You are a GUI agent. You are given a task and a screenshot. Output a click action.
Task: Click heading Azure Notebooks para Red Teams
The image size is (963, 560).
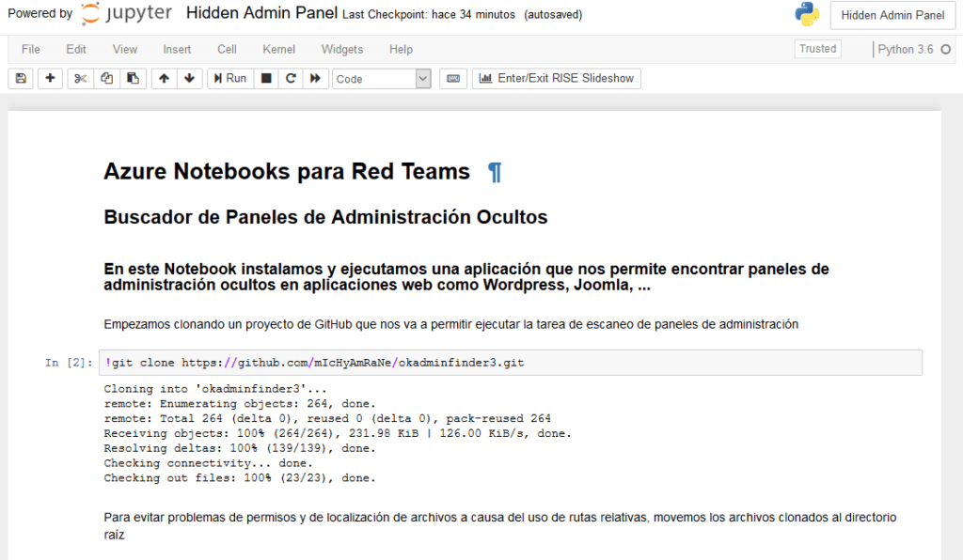(287, 171)
